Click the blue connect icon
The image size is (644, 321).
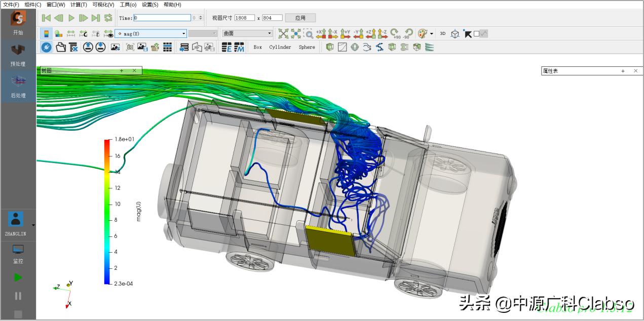pyautogui.click(x=46, y=47)
